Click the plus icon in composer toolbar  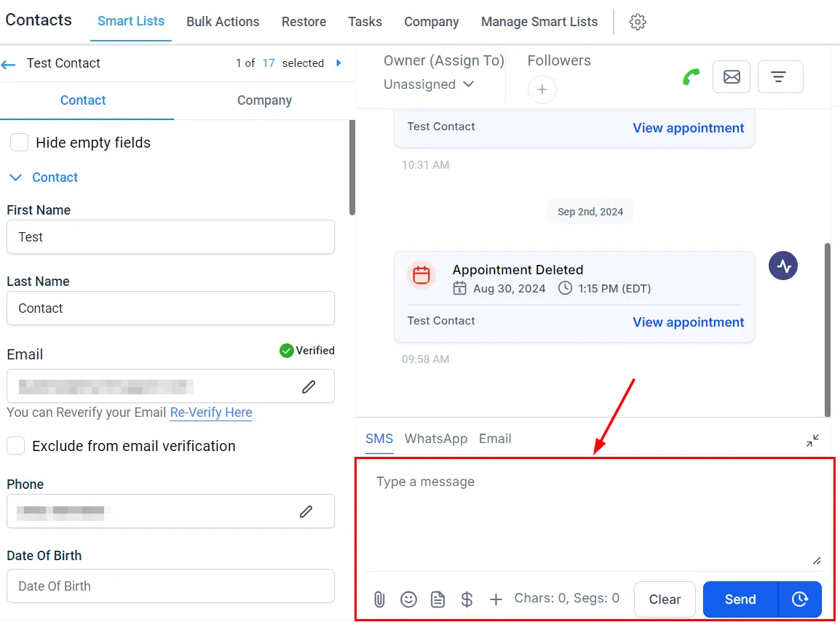click(x=496, y=599)
